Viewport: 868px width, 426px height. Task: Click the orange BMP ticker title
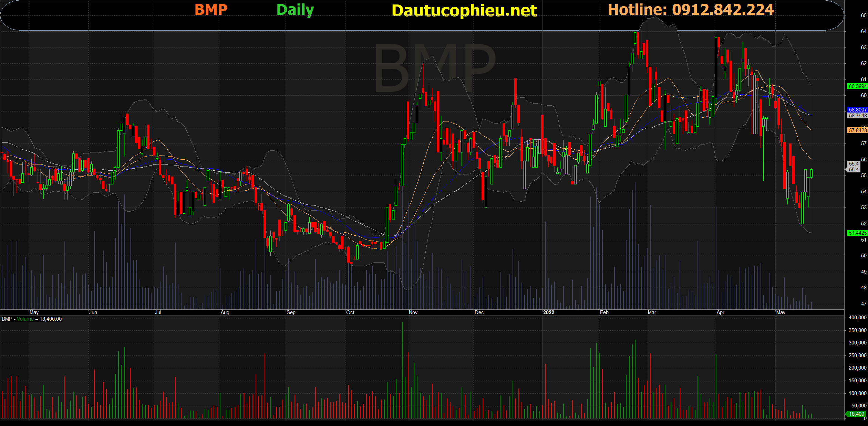tap(211, 10)
